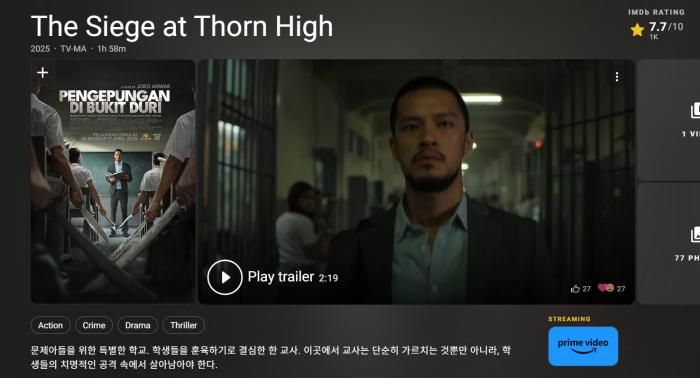Click the 2025 release year link
Image resolution: width=700 pixels, height=378 pixels.
(x=40, y=49)
